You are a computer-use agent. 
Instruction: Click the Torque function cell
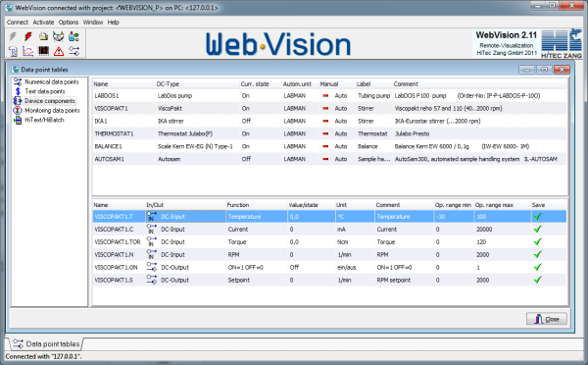[237, 241]
